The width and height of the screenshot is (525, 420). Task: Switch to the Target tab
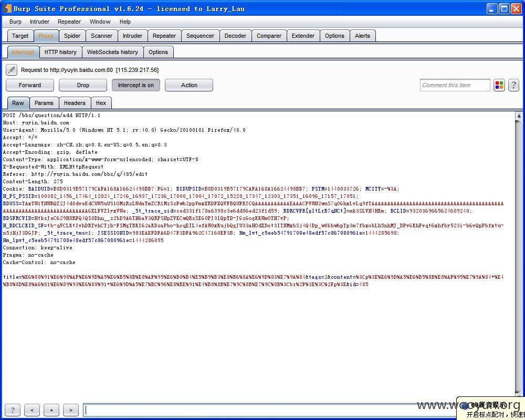[20, 36]
